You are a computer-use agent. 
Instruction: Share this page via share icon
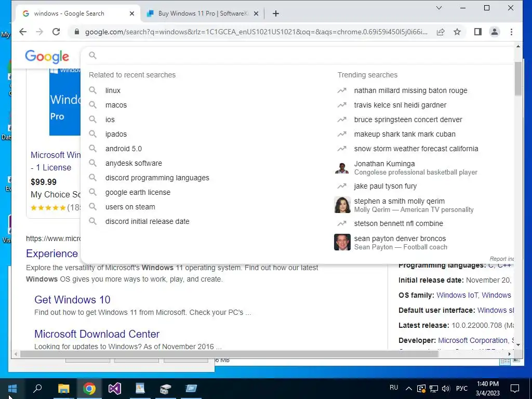pos(441,32)
